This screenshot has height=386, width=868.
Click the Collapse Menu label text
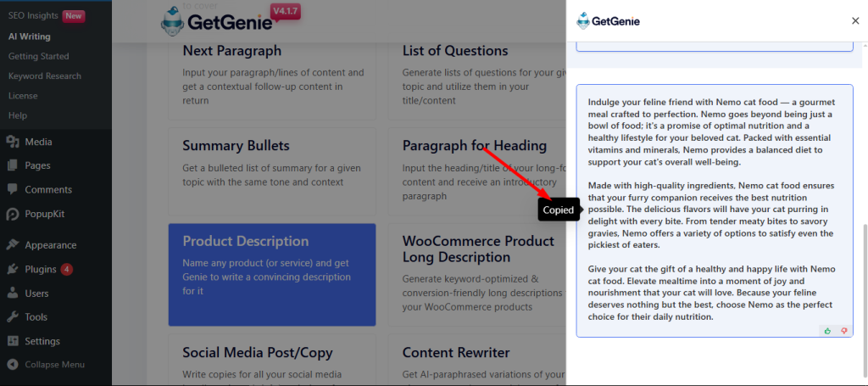click(x=55, y=365)
